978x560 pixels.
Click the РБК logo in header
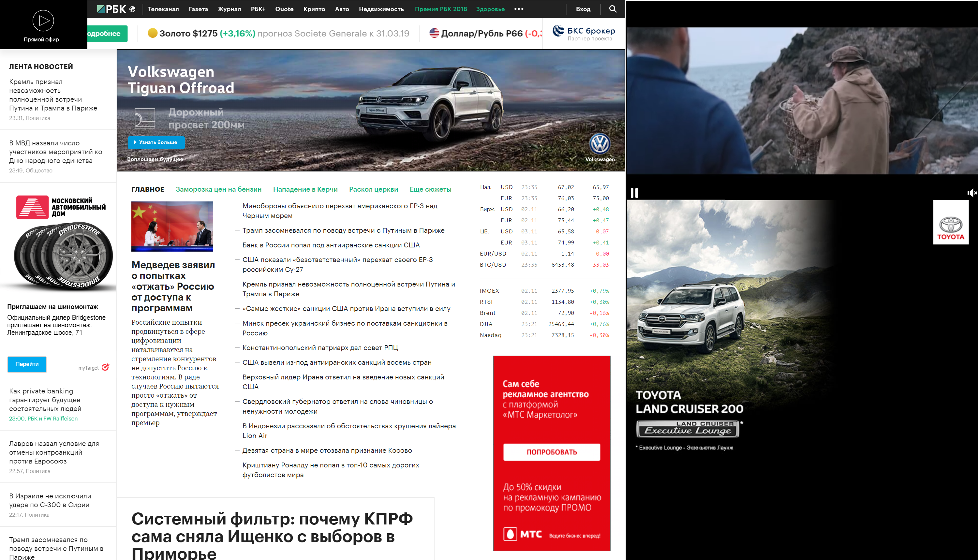coord(111,9)
